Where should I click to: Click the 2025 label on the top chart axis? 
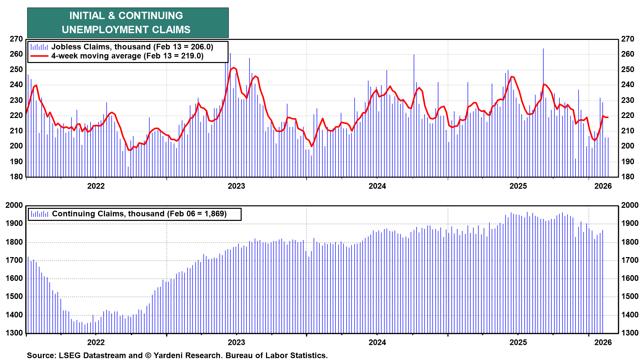(518, 186)
